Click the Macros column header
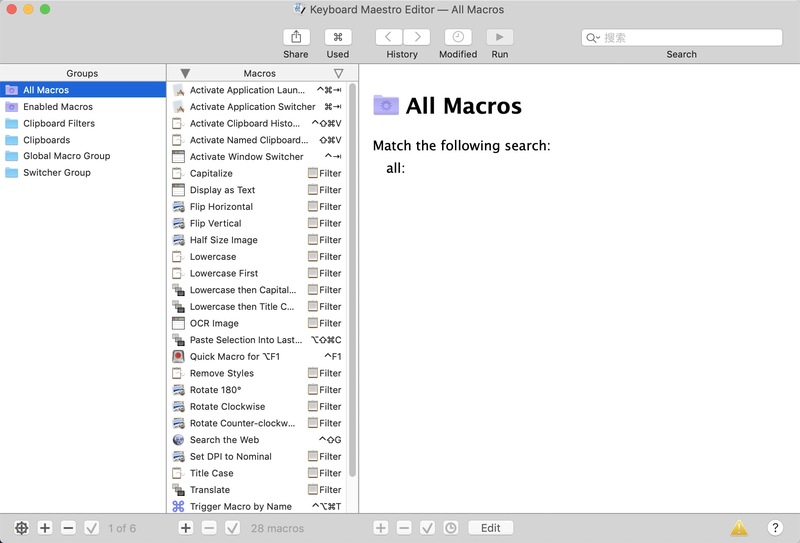The height and width of the screenshot is (543, 800). (x=259, y=73)
